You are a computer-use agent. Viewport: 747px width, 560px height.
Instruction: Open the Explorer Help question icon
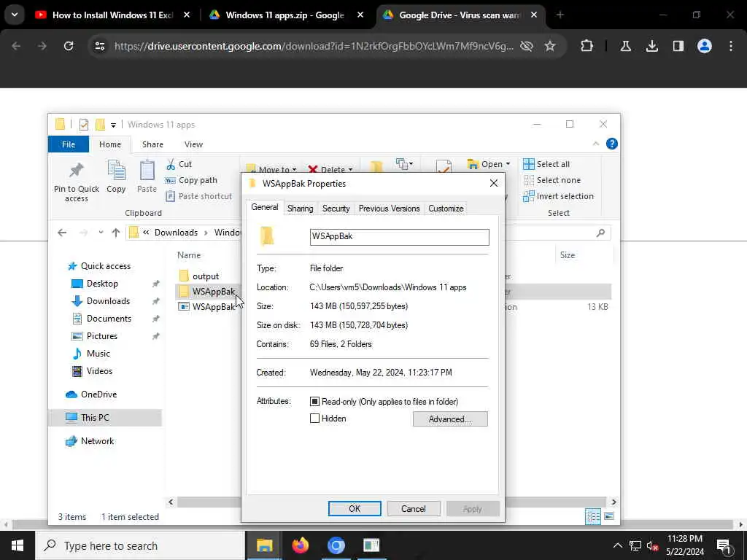612,144
